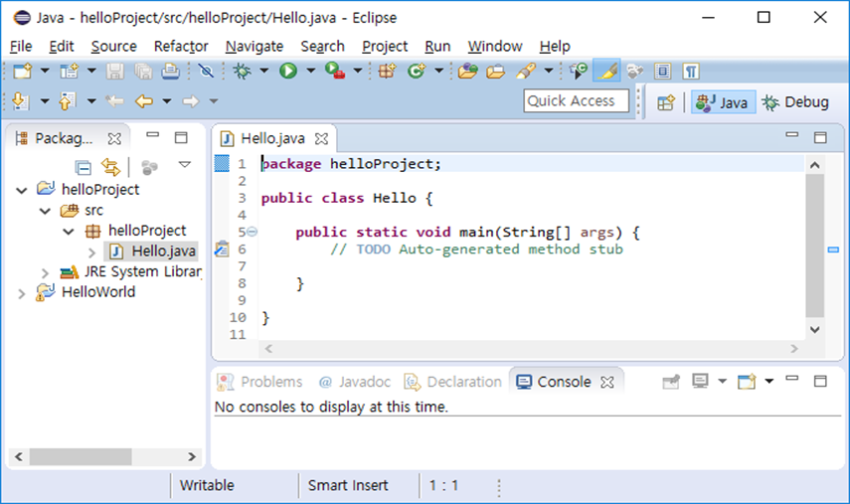Collapse All in Package Explorer
The width and height of the screenshot is (850, 504).
[84, 167]
